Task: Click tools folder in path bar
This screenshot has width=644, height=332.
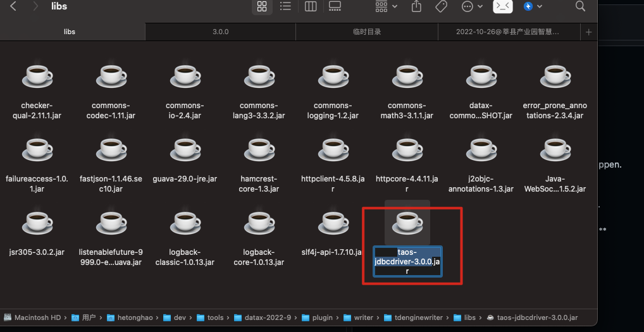Action: click(x=210, y=317)
